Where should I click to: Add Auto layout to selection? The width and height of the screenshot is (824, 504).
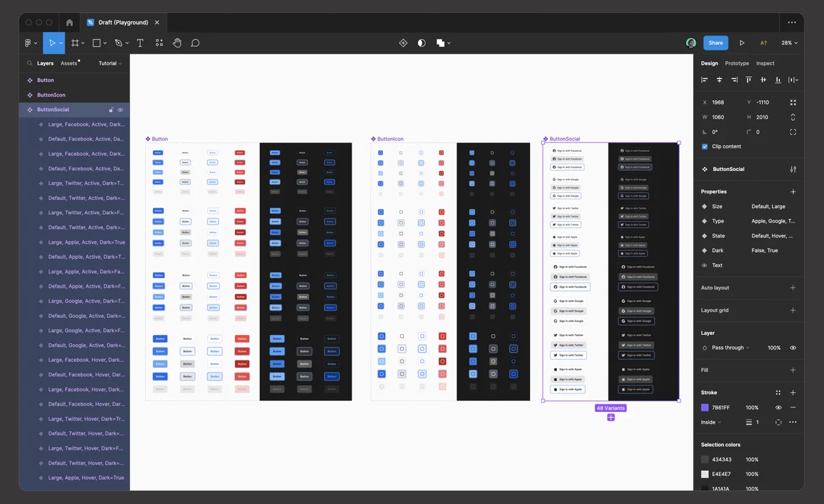[x=793, y=288]
